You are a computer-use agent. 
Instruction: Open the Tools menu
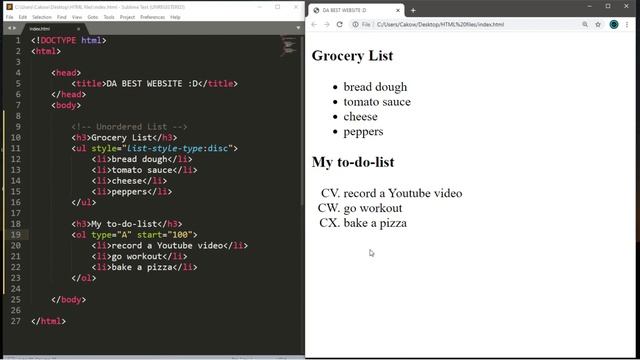[x=109, y=17]
